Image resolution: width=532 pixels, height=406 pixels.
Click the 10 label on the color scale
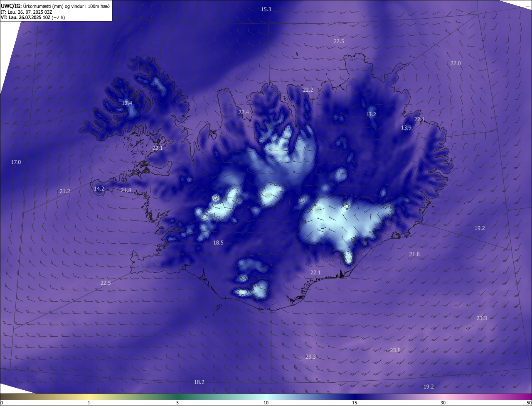click(x=266, y=403)
